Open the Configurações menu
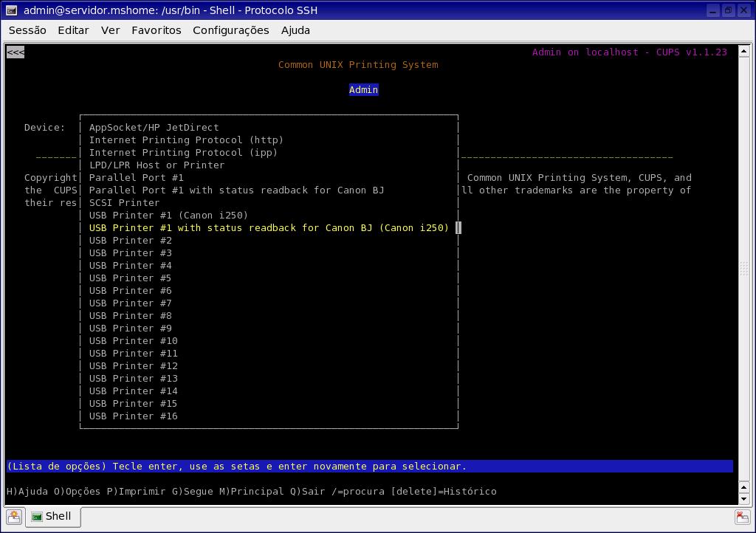The image size is (756, 533). 230,30
